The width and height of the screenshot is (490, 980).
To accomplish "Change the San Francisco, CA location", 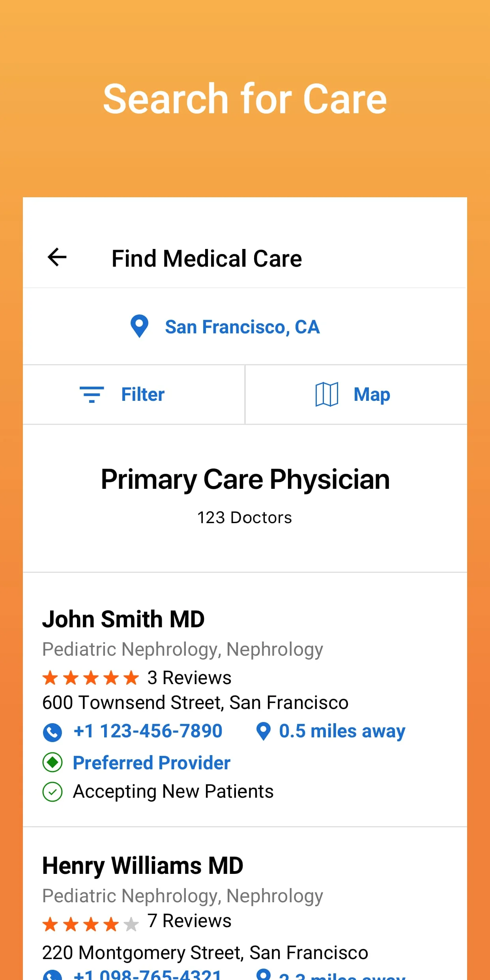I will [242, 327].
